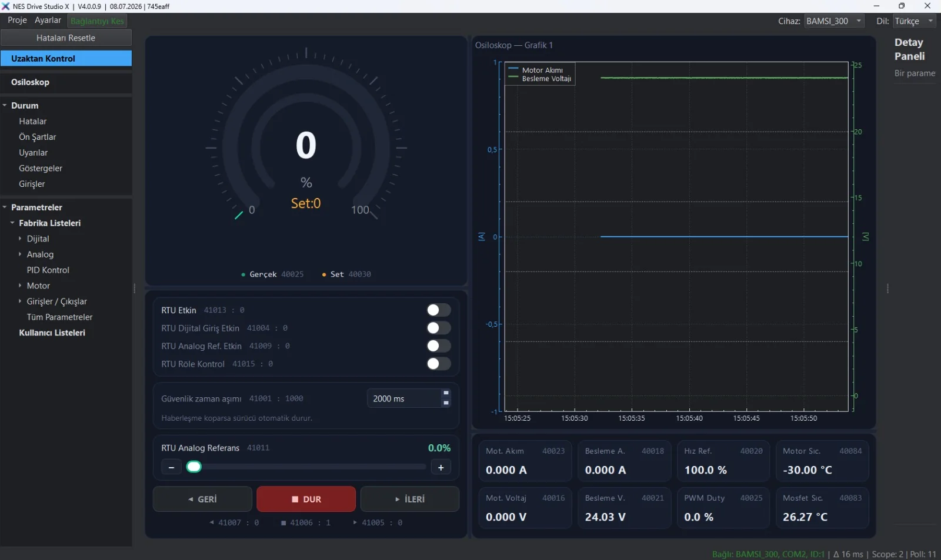Select Göstergeler in the tree
The height and width of the screenshot is (560, 941).
pyautogui.click(x=41, y=168)
